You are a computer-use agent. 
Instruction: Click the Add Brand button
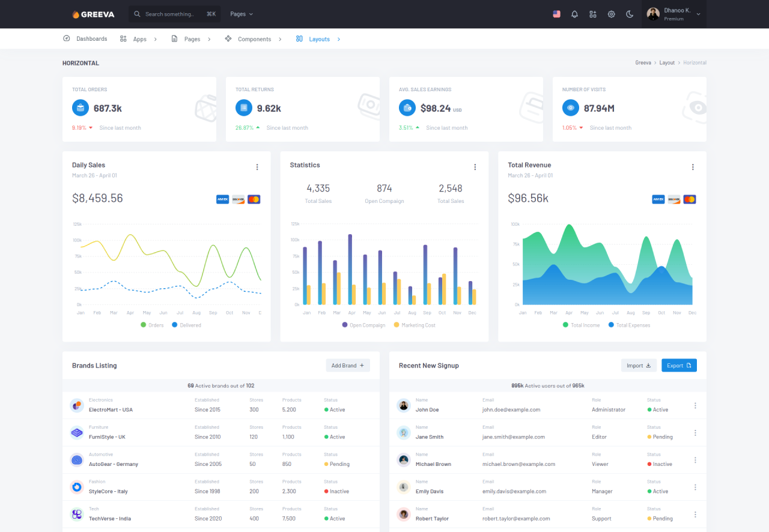(348, 365)
